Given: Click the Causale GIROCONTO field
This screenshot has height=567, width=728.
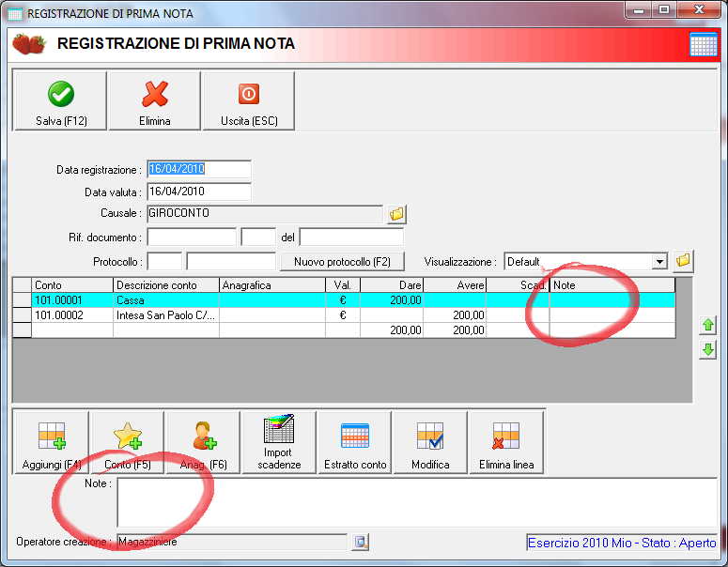Looking at the screenshot, I should (265, 214).
